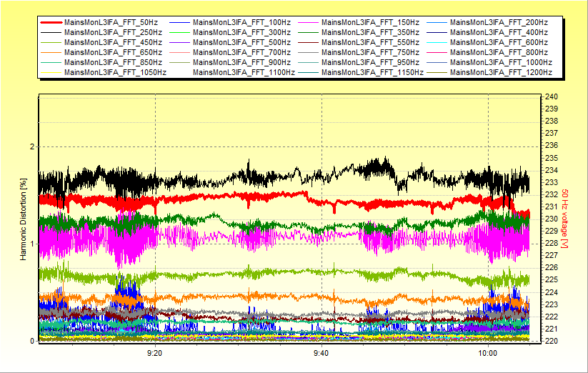Select the MainsMonL3IFA_FFT_750Hz legend label
This screenshot has height=373, width=588.
pyautogui.click(x=370, y=52)
